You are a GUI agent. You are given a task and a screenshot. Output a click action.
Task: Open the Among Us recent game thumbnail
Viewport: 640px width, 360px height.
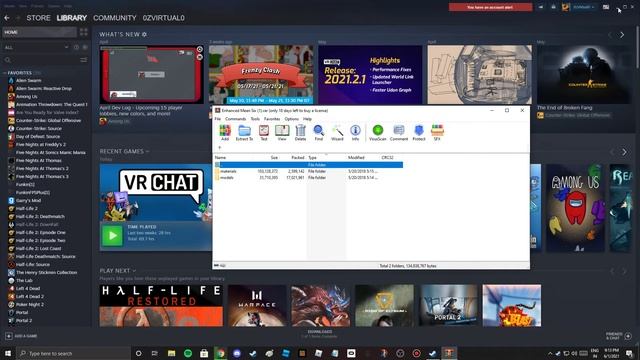click(575, 208)
